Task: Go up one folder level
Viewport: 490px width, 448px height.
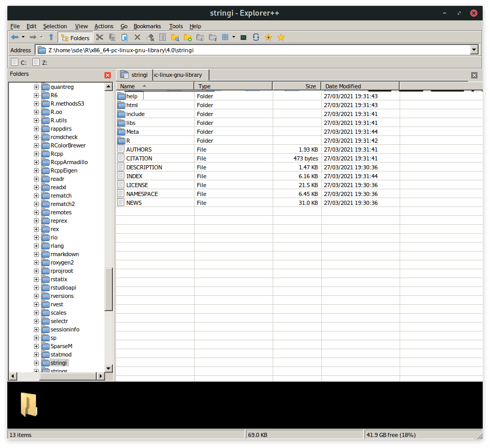Action: coord(51,38)
